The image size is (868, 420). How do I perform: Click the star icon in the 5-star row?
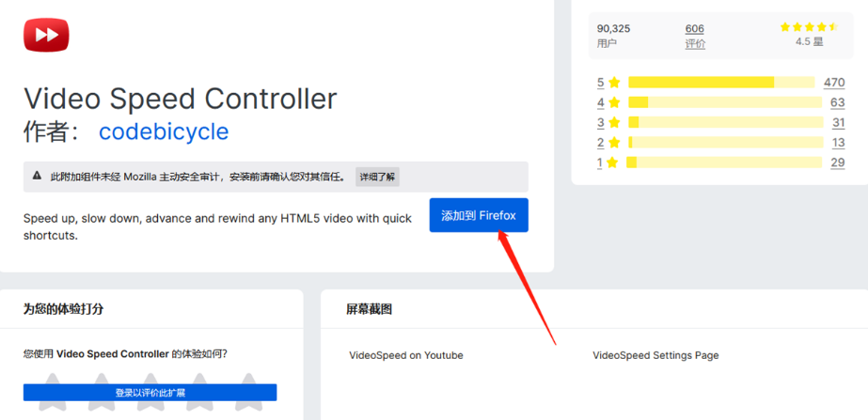pyautogui.click(x=614, y=83)
